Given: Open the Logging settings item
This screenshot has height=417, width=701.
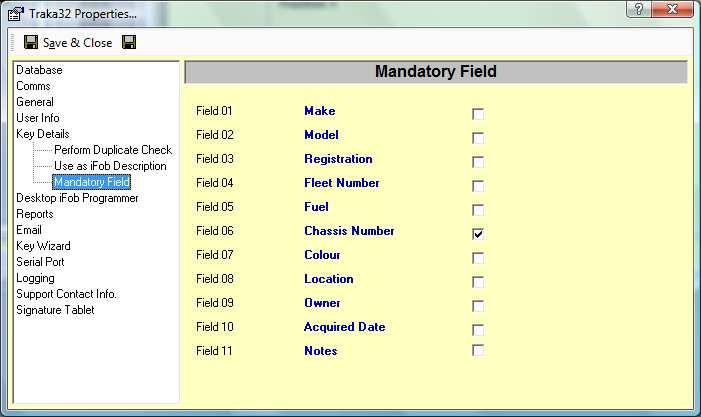Looking at the screenshot, I should tap(35, 278).
